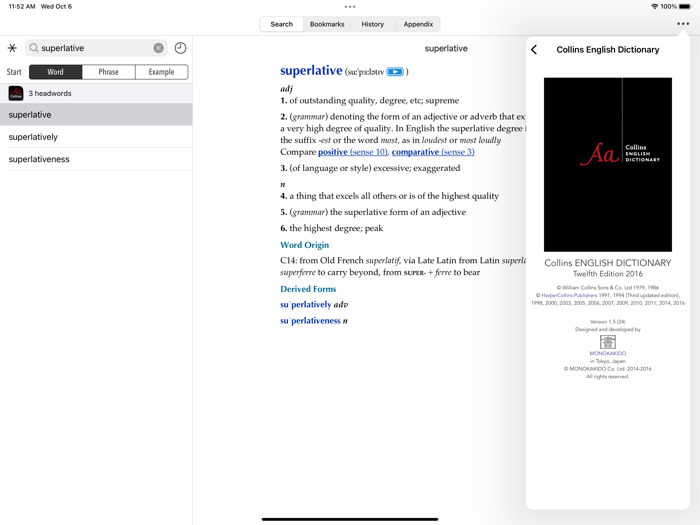Select the Phrase search mode
Image resolution: width=700 pixels, height=525 pixels.
[x=108, y=72]
